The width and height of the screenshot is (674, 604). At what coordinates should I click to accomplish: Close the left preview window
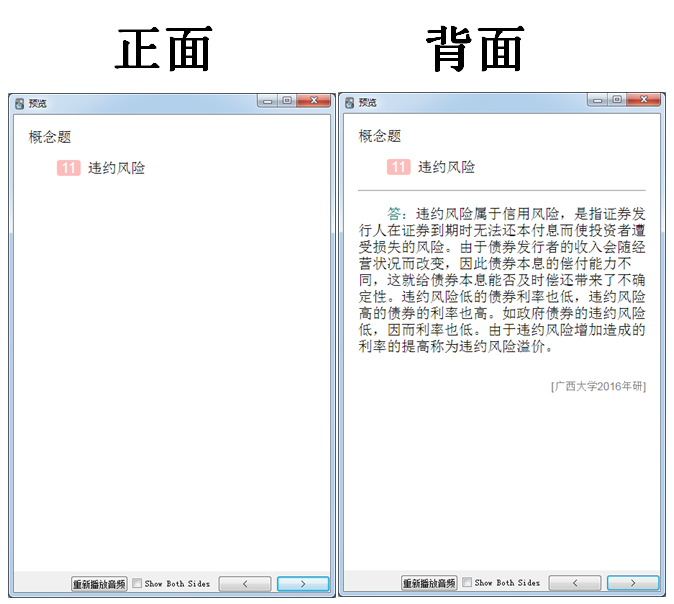pos(314,101)
